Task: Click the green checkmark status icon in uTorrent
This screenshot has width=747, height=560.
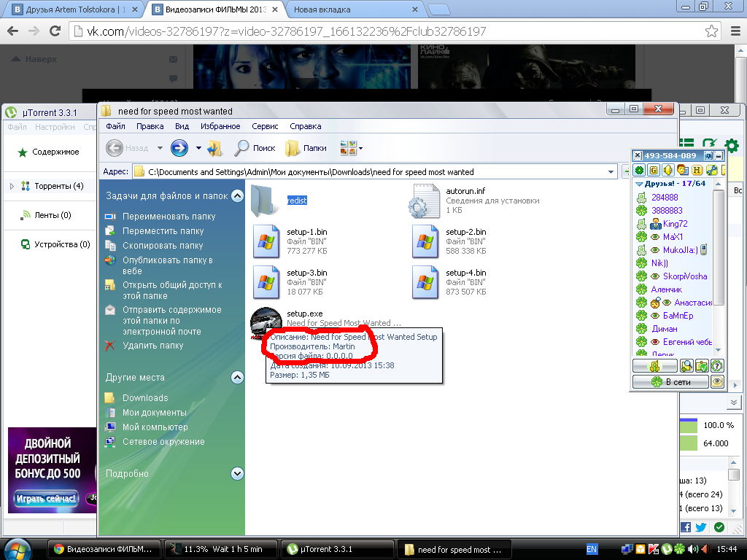Action: click(719, 526)
